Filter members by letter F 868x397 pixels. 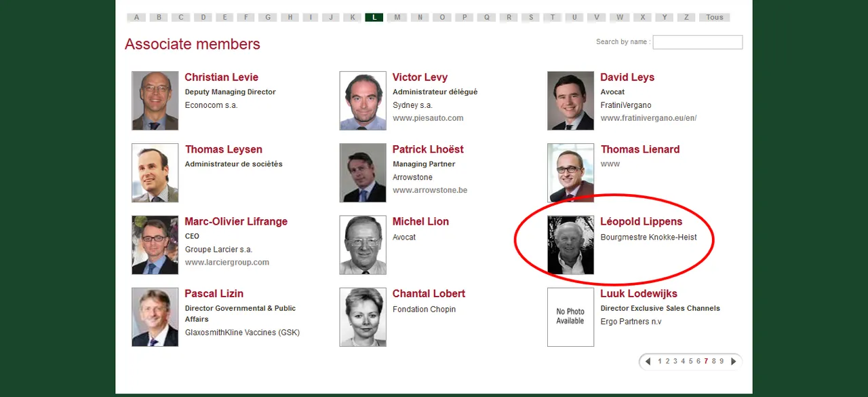(x=246, y=18)
